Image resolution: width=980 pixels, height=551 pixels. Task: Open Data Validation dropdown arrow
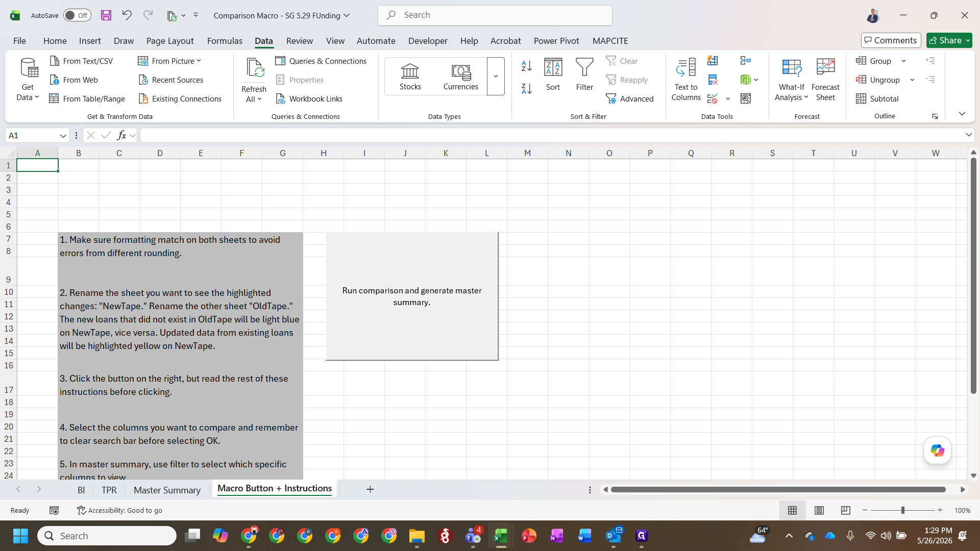point(728,98)
